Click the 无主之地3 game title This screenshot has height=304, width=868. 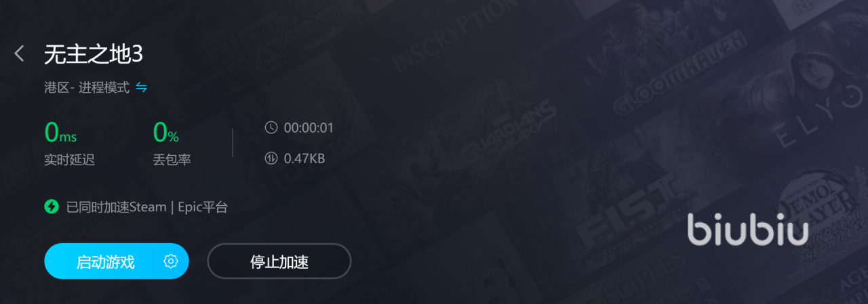click(94, 54)
